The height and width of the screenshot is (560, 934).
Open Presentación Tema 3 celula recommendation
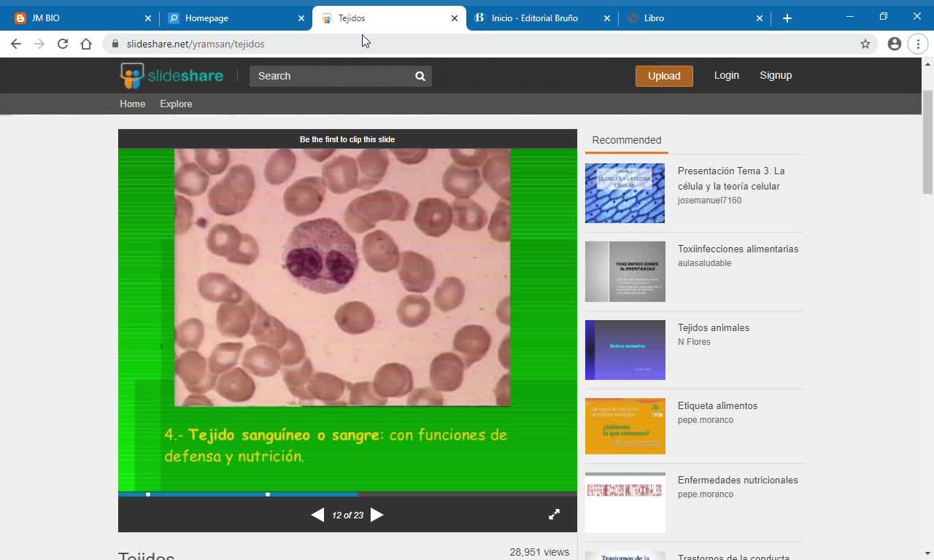[731, 179]
